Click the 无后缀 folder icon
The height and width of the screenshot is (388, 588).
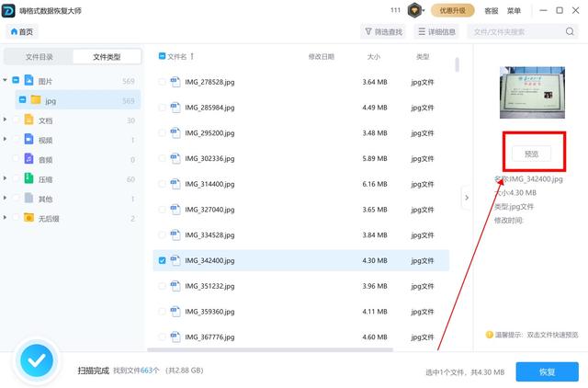tap(28, 218)
